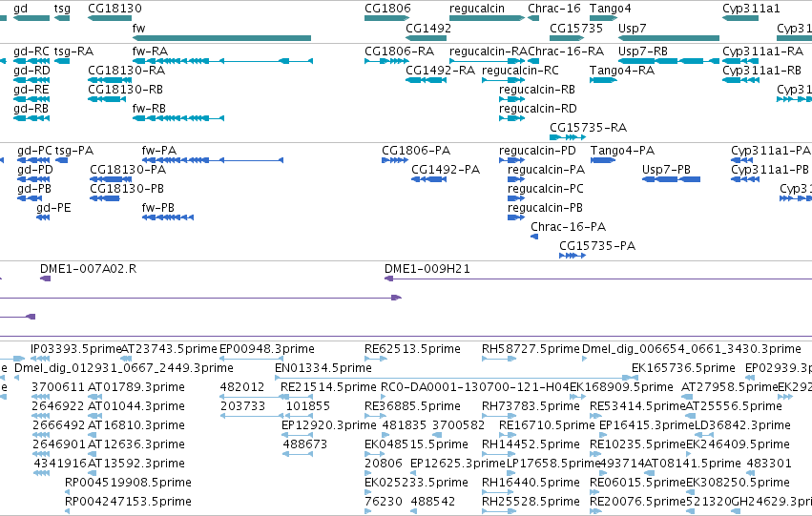812x516 pixels.
Task: Open EST EK025233.5prime
Action: [416, 483]
